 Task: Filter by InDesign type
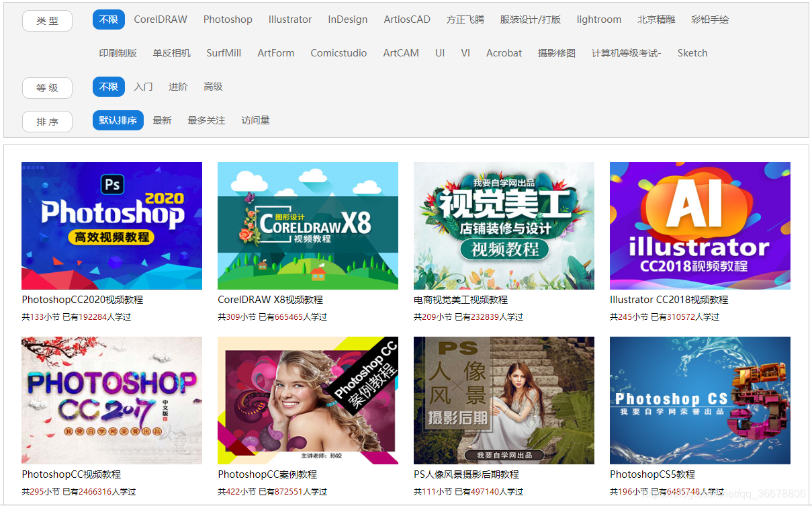click(x=348, y=19)
